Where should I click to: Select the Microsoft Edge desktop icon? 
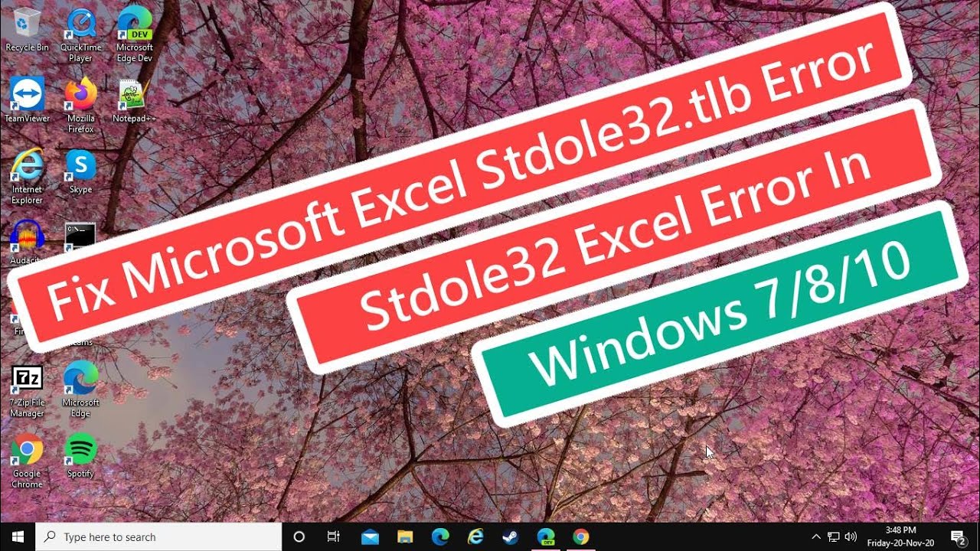click(x=80, y=390)
